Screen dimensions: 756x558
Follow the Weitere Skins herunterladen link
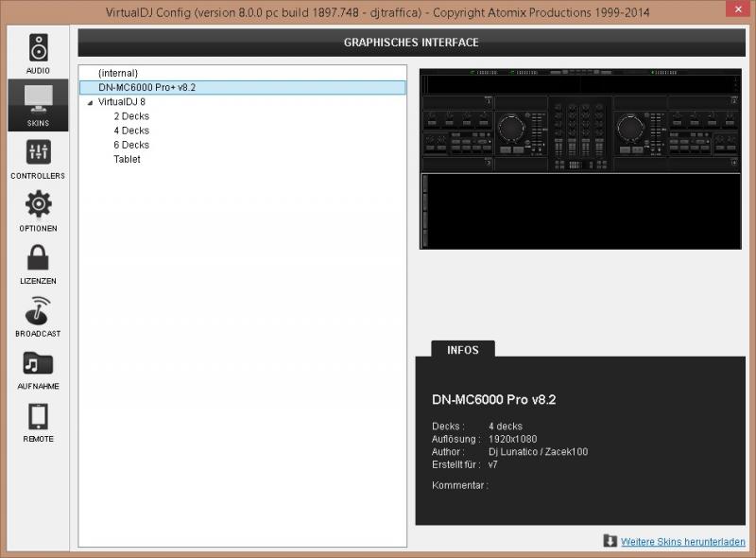682,542
